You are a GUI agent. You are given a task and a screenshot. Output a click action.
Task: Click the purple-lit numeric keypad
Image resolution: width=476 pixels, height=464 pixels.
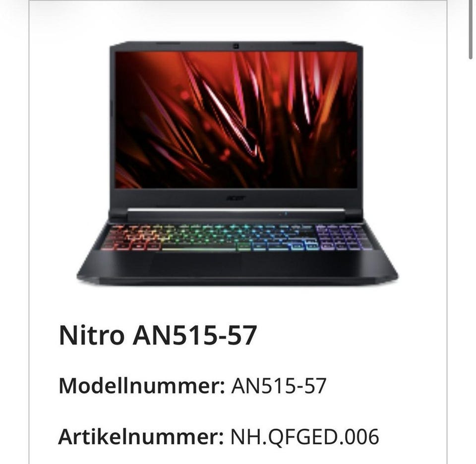tap(342, 237)
